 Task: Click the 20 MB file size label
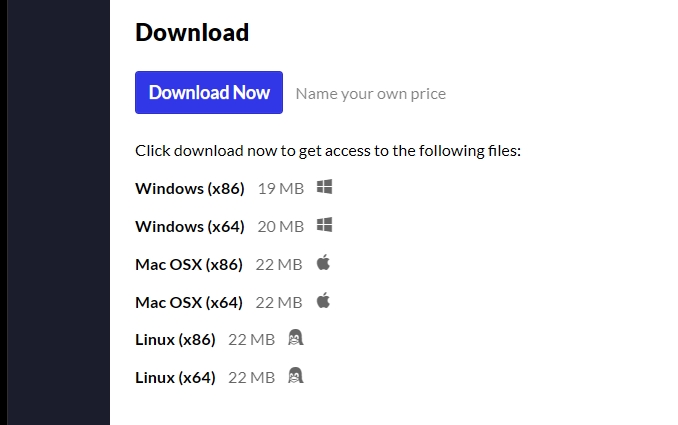281,227
